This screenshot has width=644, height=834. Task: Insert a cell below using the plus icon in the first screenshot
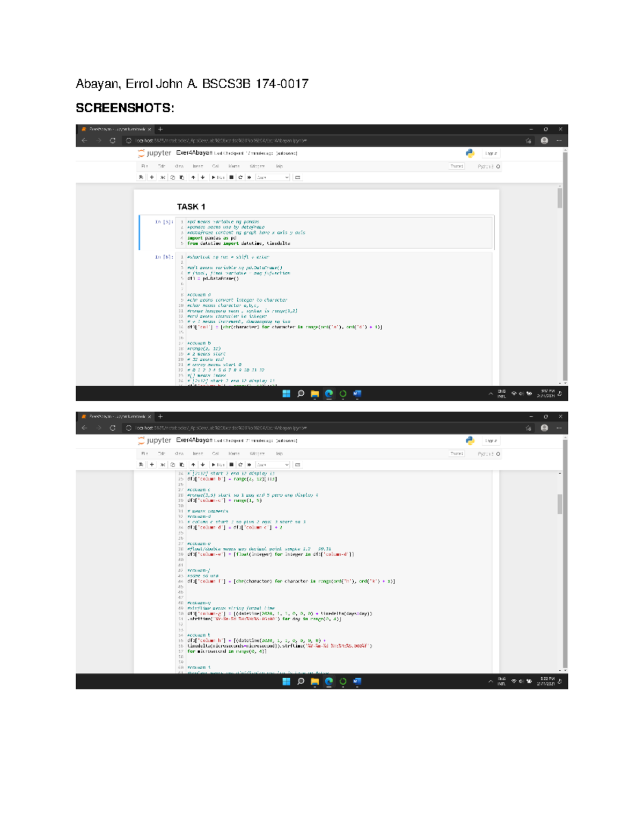[x=152, y=177]
